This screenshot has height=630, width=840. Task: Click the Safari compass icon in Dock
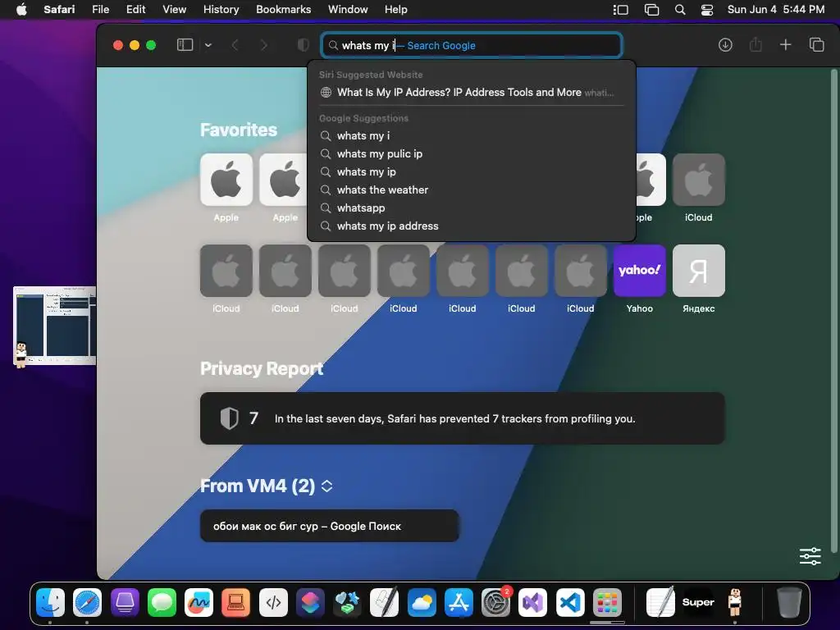(x=87, y=602)
